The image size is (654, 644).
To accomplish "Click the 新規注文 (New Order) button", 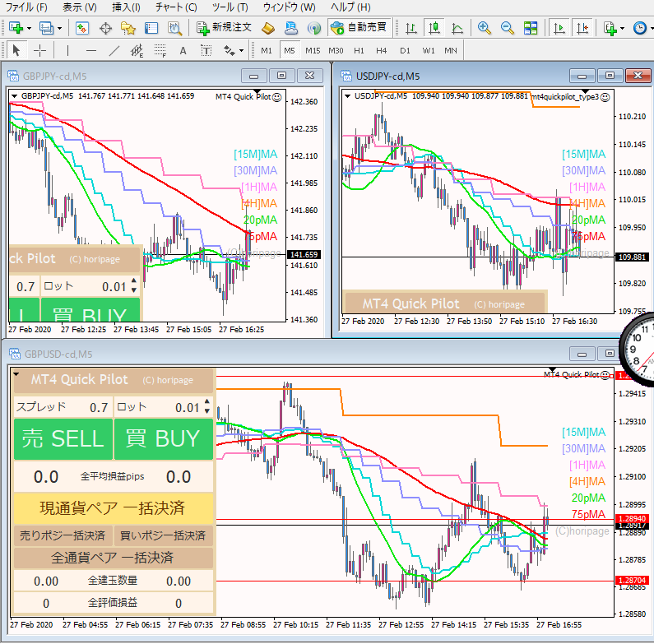I will pyautogui.click(x=226, y=28).
